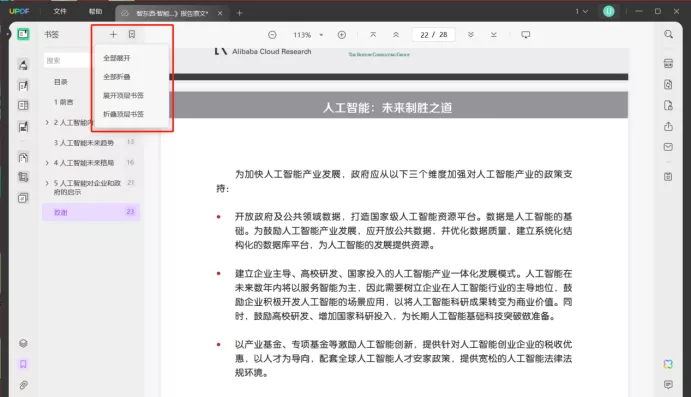This screenshot has height=397, width=691.
Task: Expand the '5 人工智能对企业和政府的启示' chevron
Action: point(47,183)
